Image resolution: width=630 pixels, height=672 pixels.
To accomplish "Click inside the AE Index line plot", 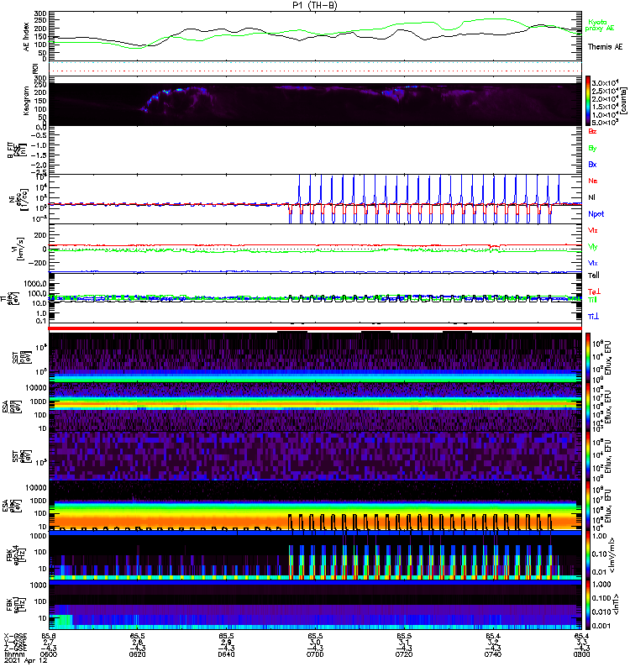I will tap(315, 36).
